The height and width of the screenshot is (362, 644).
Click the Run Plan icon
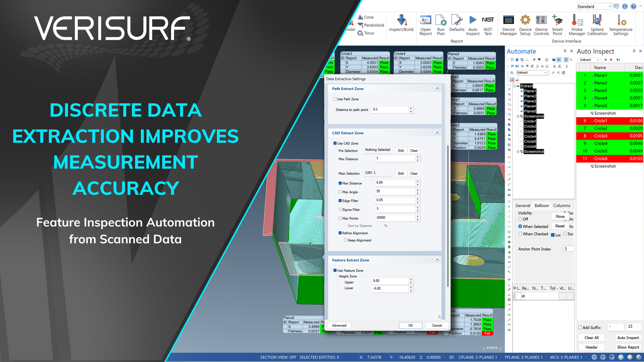tap(441, 25)
